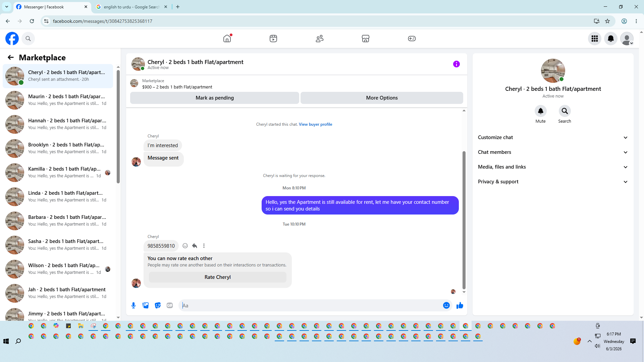Reply to the 9858559810 message

tap(195, 246)
